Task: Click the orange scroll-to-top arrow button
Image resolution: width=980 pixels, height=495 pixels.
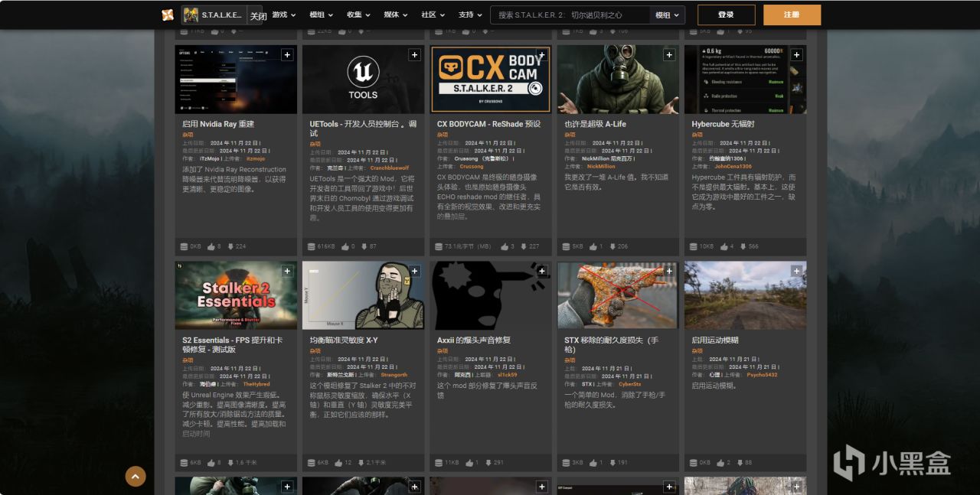Action: pos(136,477)
